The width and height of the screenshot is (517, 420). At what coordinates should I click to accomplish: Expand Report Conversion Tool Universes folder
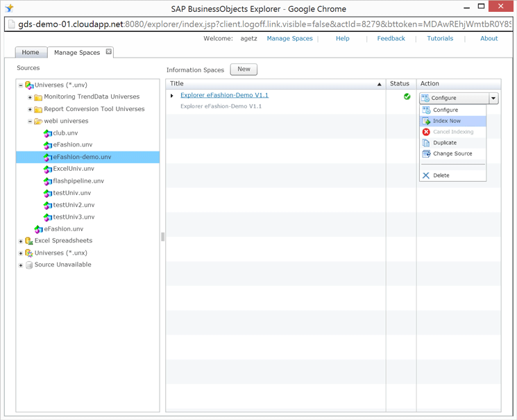pyautogui.click(x=30, y=109)
